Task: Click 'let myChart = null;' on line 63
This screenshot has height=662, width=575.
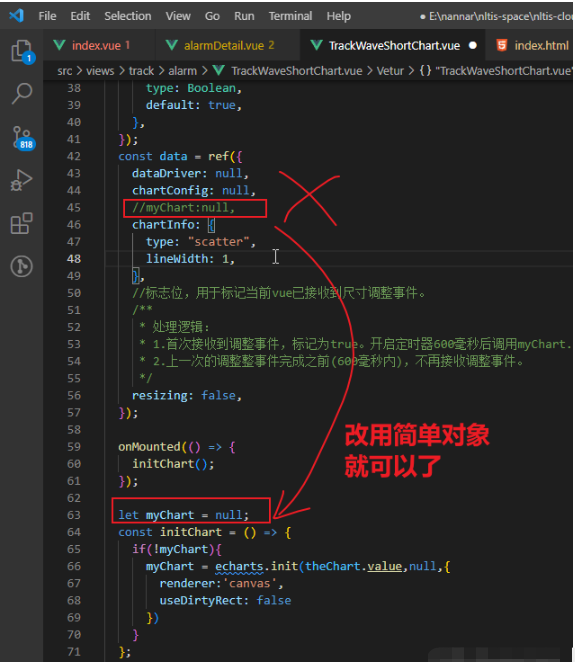Action: pos(184,515)
